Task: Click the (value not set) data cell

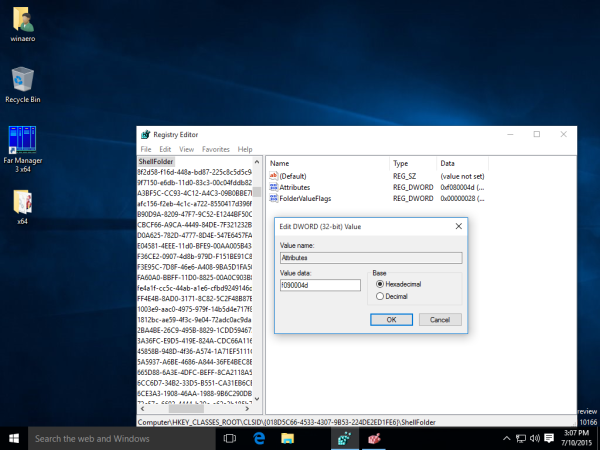Action: point(462,176)
